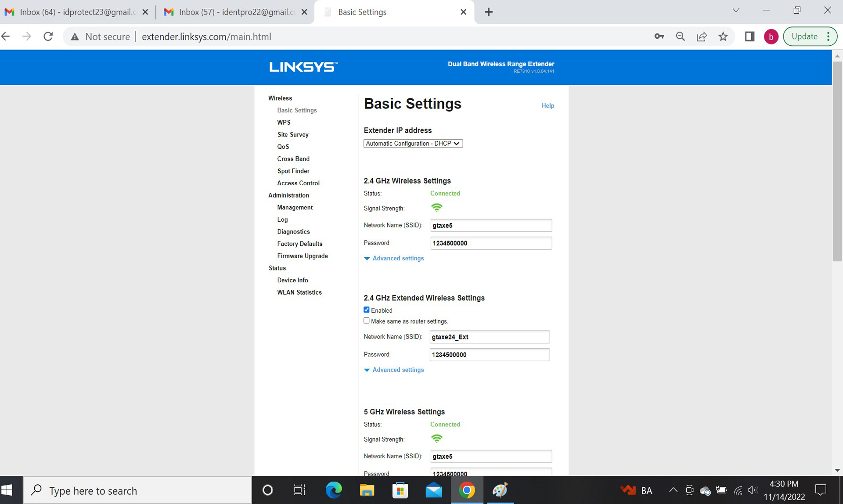Screen dimensions: 843x504
Task: Open the Paint app in taskbar
Action: (x=500, y=490)
